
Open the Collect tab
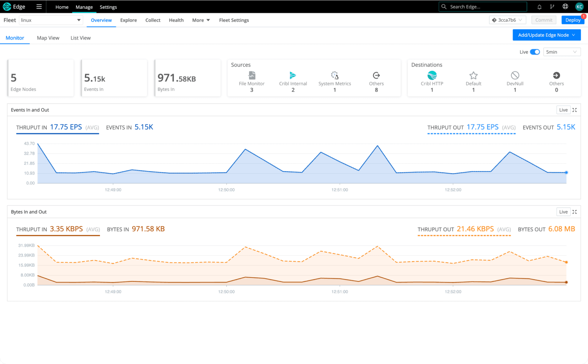pos(153,20)
